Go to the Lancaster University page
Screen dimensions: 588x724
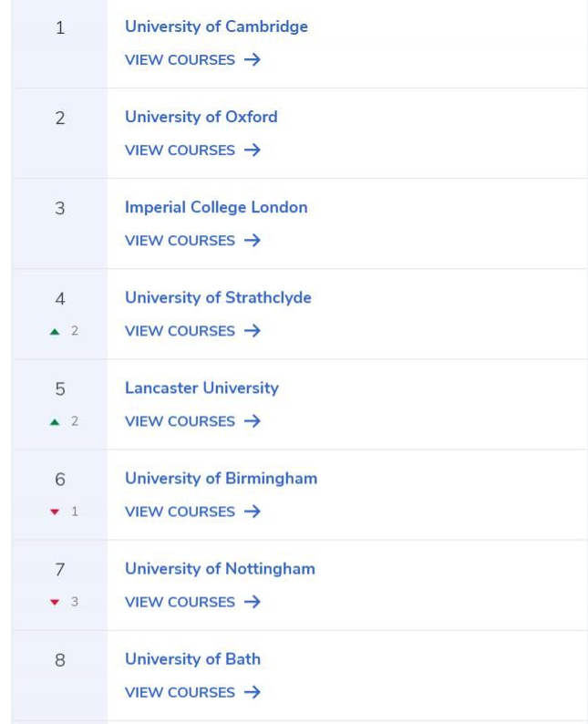tap(201, 388)
